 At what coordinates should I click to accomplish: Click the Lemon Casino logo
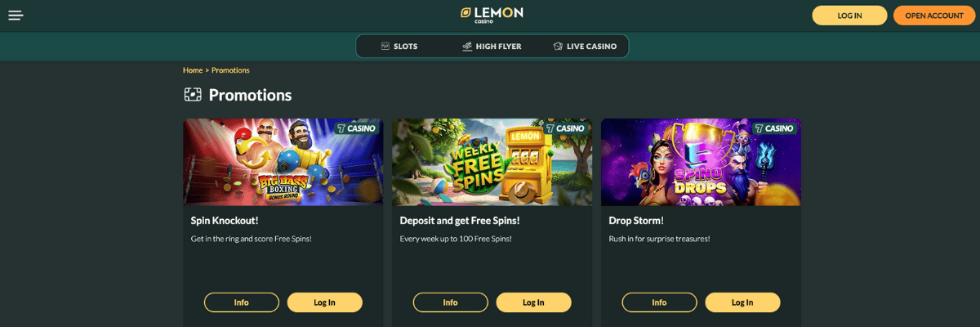click(x=492, y=15)
